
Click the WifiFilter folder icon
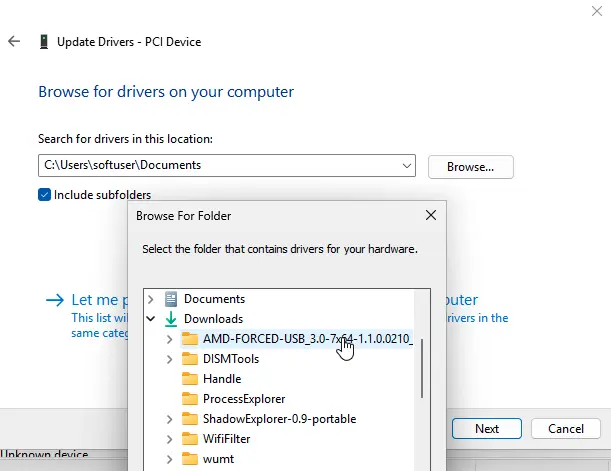click(x=190, y=439)
